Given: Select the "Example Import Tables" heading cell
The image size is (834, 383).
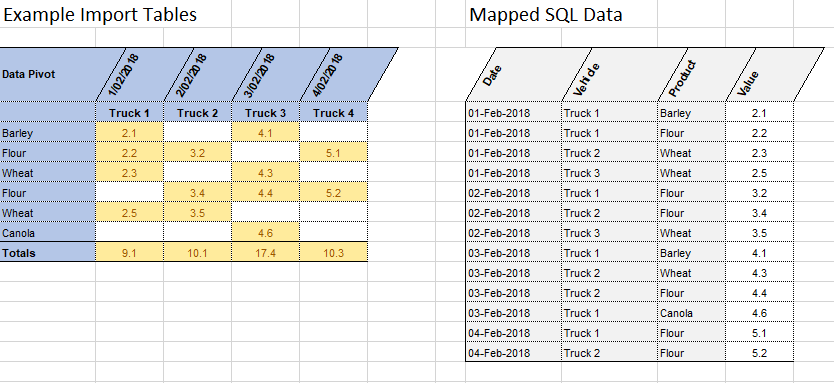Looking at the screenshot, I should click(x=99, y=14).
